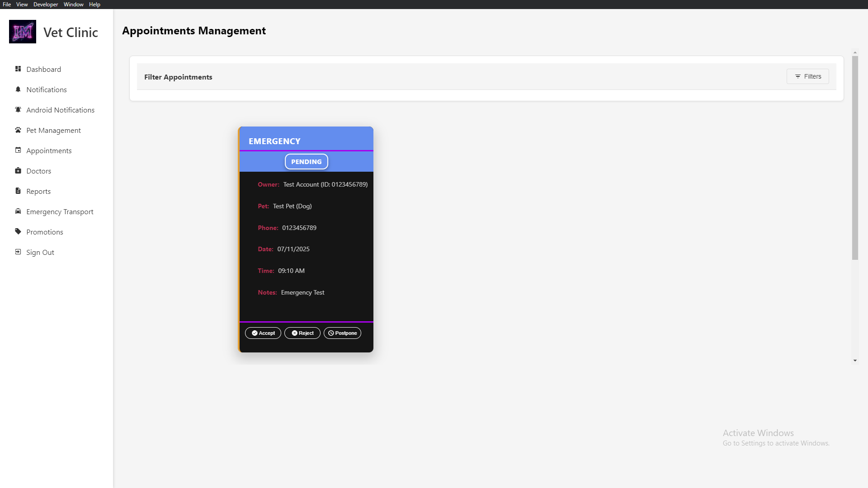The height and width of the screenshot is (488, 868).
Task: Open Android Notifications via its alert icon
Action: click(x=18, y=110)
